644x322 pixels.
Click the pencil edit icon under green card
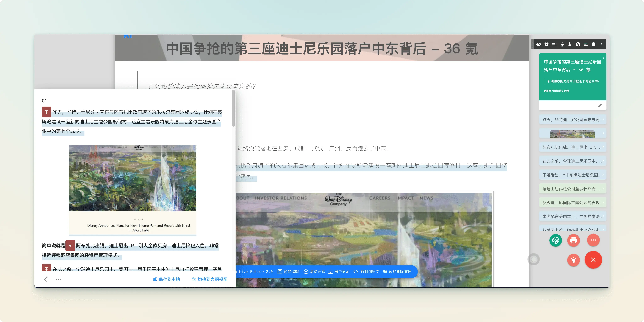click(x=600, y=105)
